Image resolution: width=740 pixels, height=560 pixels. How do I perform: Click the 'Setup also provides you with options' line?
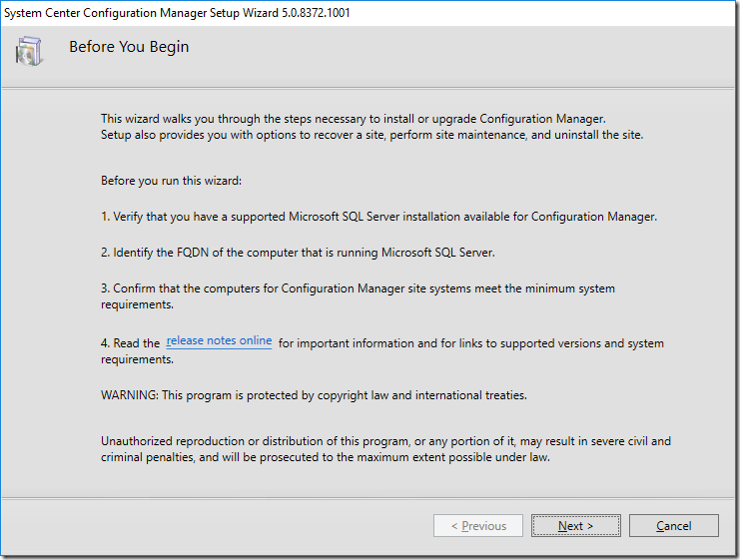pyautogui.click(x=371, y=135)
